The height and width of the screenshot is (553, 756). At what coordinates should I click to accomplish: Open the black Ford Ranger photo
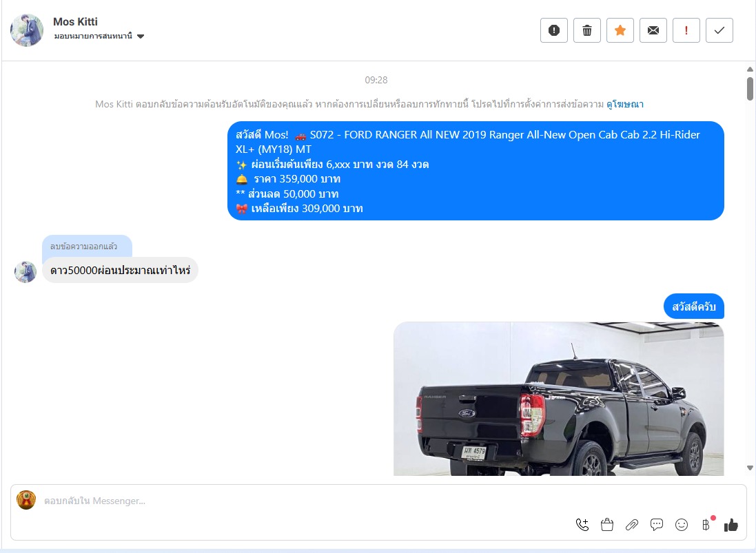pos(559,399)
